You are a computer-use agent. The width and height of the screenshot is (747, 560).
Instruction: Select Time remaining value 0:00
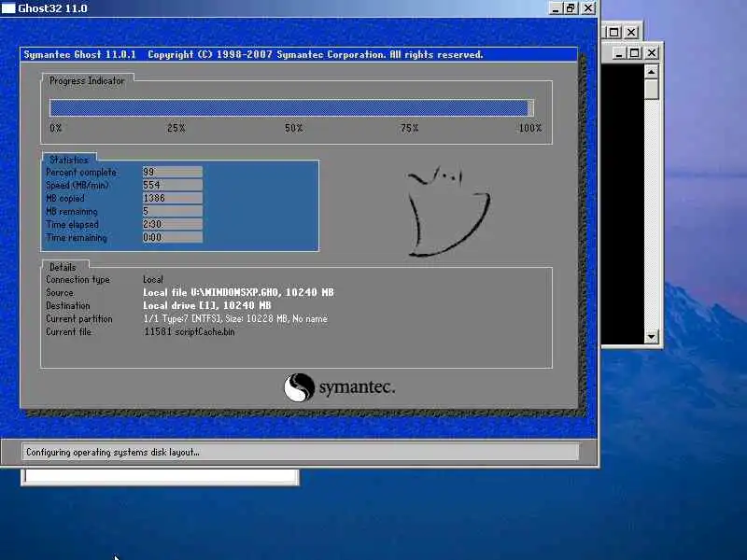[x=173, y=237]
